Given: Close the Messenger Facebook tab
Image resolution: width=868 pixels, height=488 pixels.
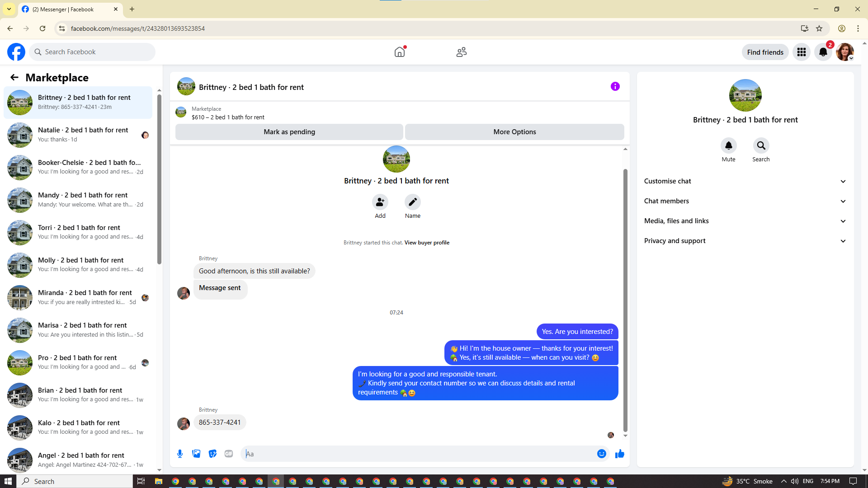Looking at the screenshot, I should 116,9.
